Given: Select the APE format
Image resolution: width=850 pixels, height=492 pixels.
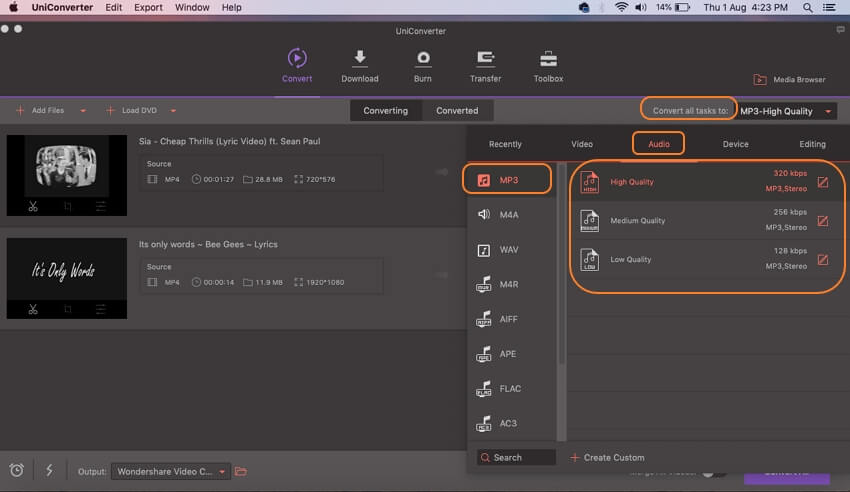Looking at the screenshot, I should click(510, 354).
